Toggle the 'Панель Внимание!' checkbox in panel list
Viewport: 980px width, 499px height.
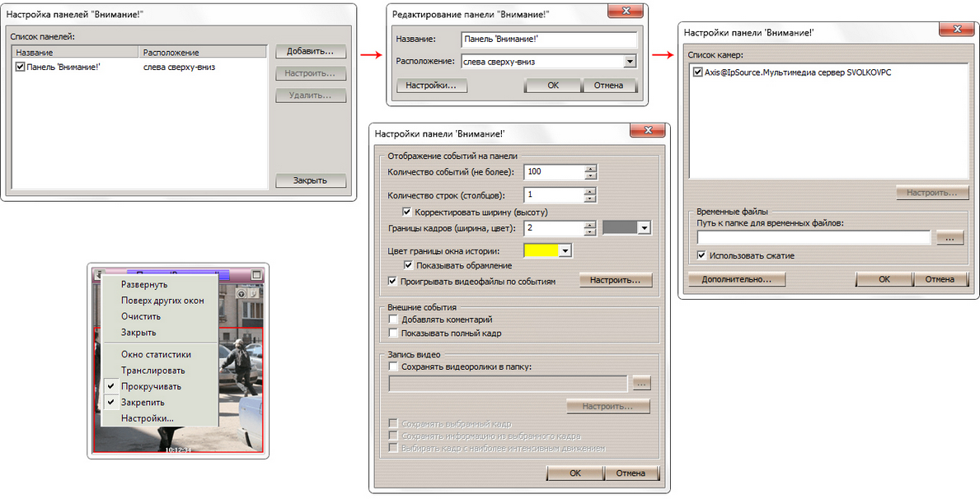coord(20,67)
